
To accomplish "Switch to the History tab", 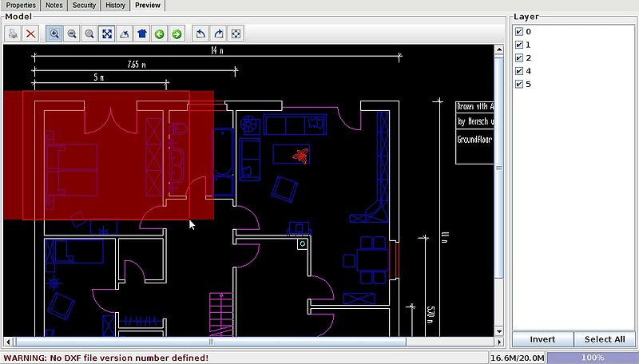I will tap(115, 6).
